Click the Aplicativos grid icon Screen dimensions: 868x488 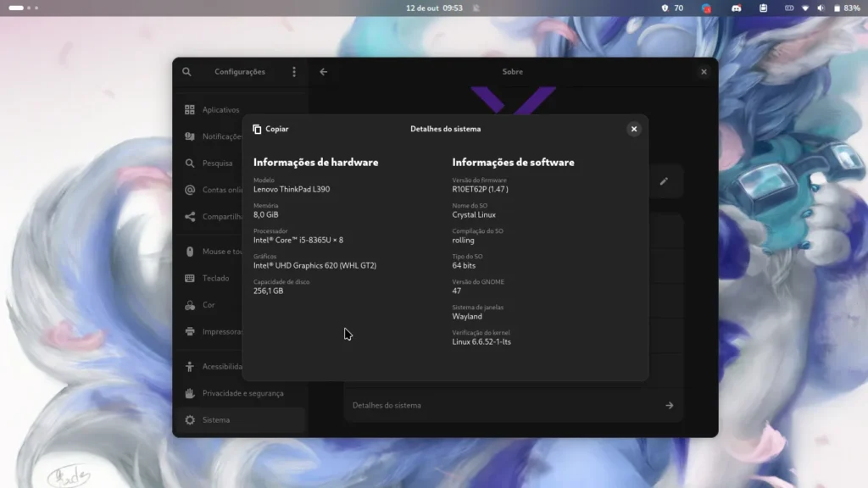pyautogui.click(x=190, y=109)
